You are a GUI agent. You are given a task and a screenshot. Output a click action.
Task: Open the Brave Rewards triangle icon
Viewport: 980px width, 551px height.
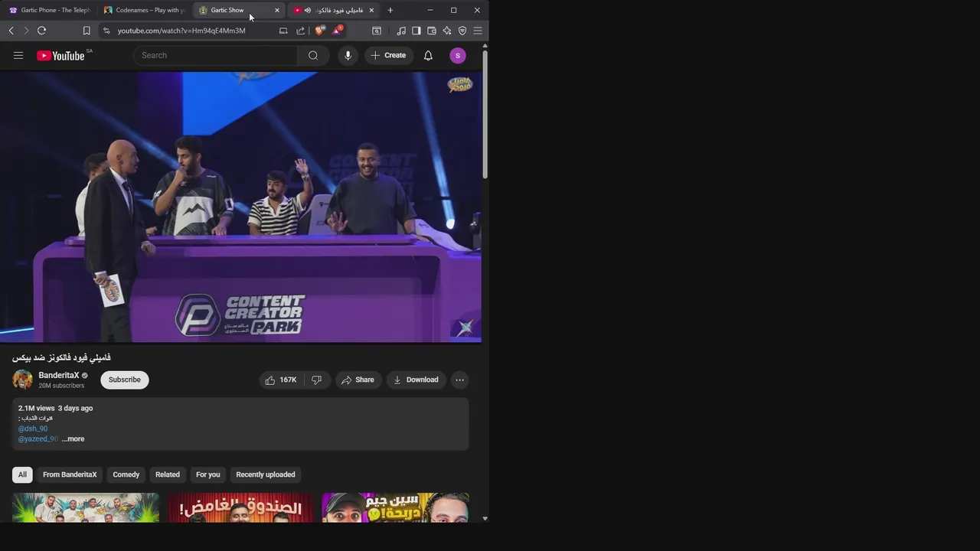[x=337, y=31]
